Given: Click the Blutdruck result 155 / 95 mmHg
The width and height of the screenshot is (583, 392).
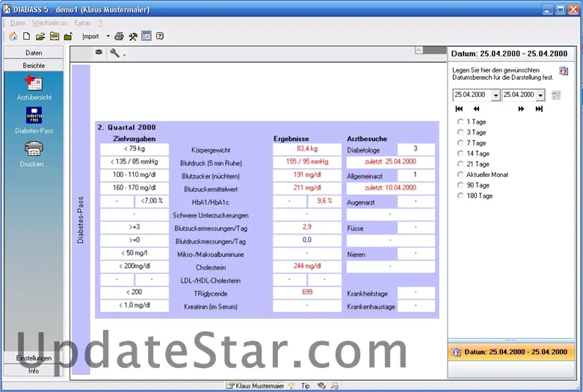Looking at the screenshot, I should pyautogui.click(x=307, y=161).
